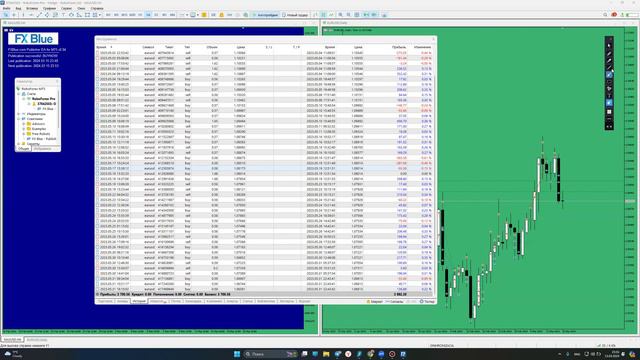This screenshot has height=360, width=640.
Task: Open the Вставка menu
Action: pos(32,8)
